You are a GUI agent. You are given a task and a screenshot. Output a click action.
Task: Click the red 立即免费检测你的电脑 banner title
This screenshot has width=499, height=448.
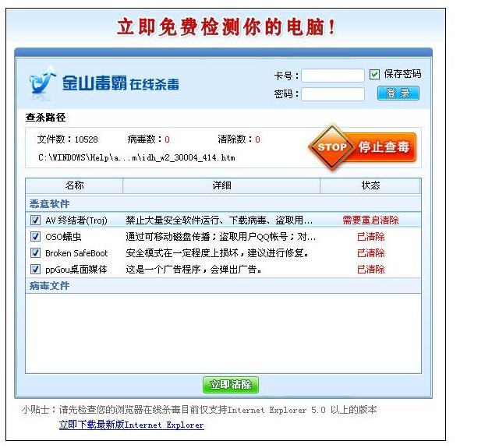(x=226, y=27)
